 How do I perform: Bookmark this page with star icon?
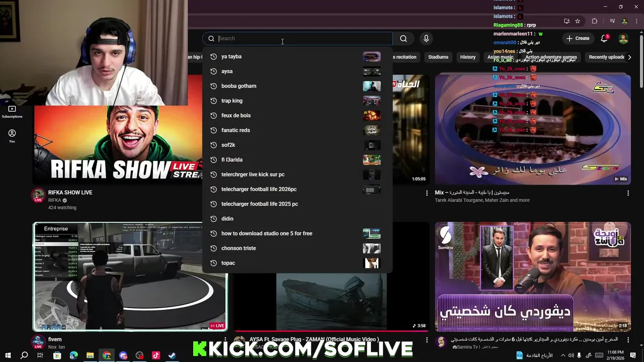[578, 21]
